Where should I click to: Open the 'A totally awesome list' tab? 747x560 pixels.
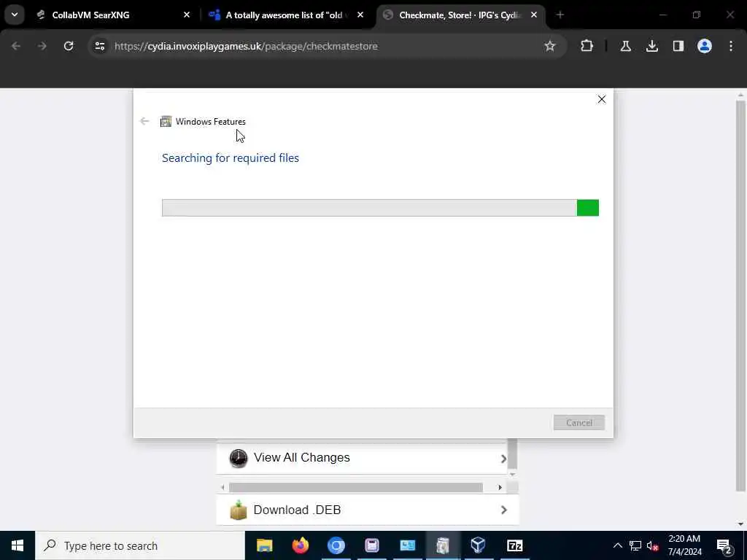[286, 15]
